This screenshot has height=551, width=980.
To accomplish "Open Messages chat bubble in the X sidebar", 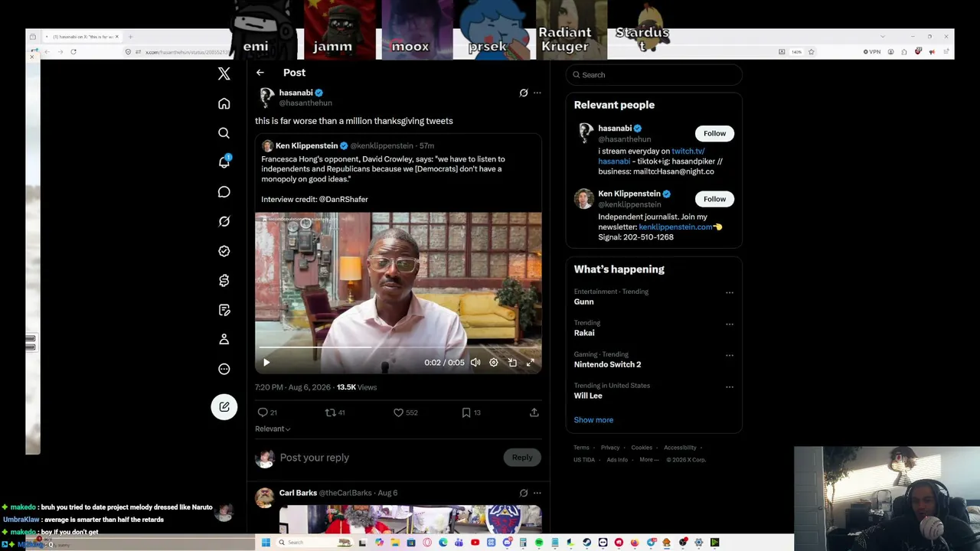I will pos(224,192).
